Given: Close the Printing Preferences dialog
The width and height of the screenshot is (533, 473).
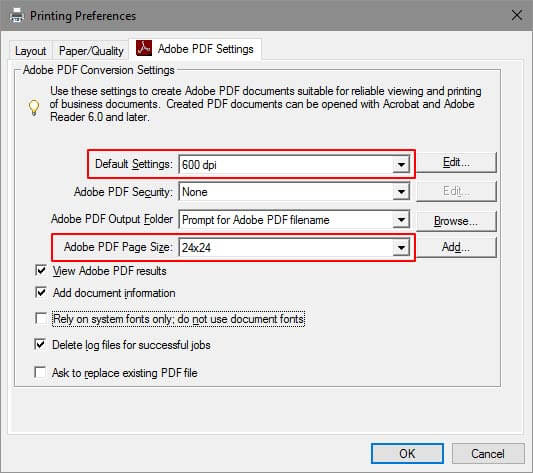Looking at the screenshot, I should pos(517,15).
